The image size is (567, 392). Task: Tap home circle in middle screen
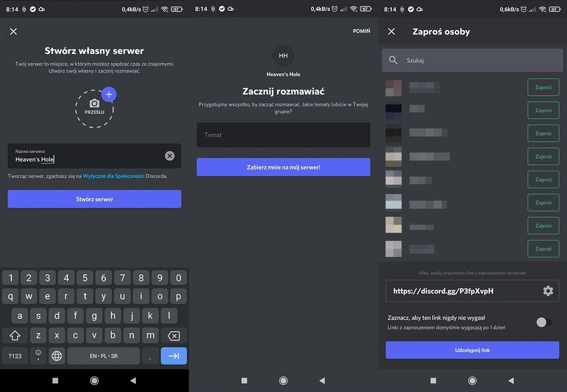283,381
